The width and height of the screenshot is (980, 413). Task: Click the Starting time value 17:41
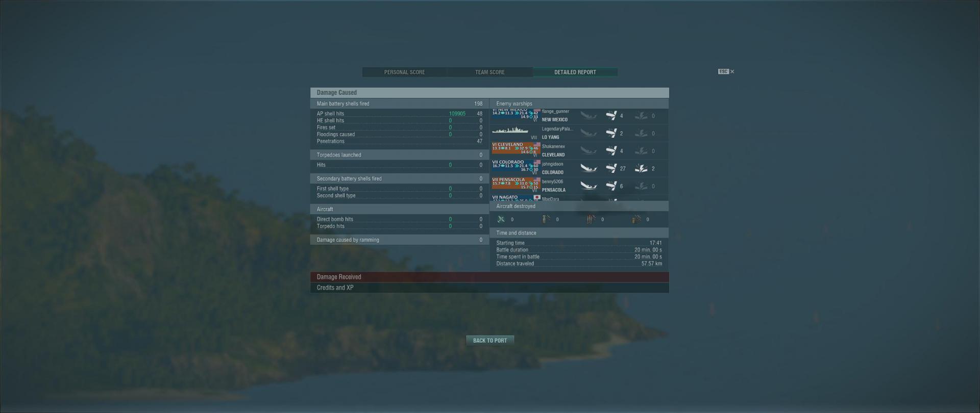click(x=656, y=243)
